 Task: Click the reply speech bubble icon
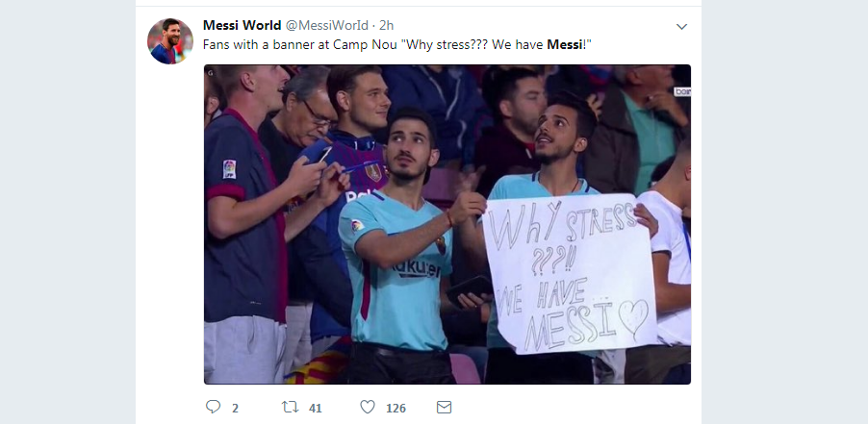[214, 408]
